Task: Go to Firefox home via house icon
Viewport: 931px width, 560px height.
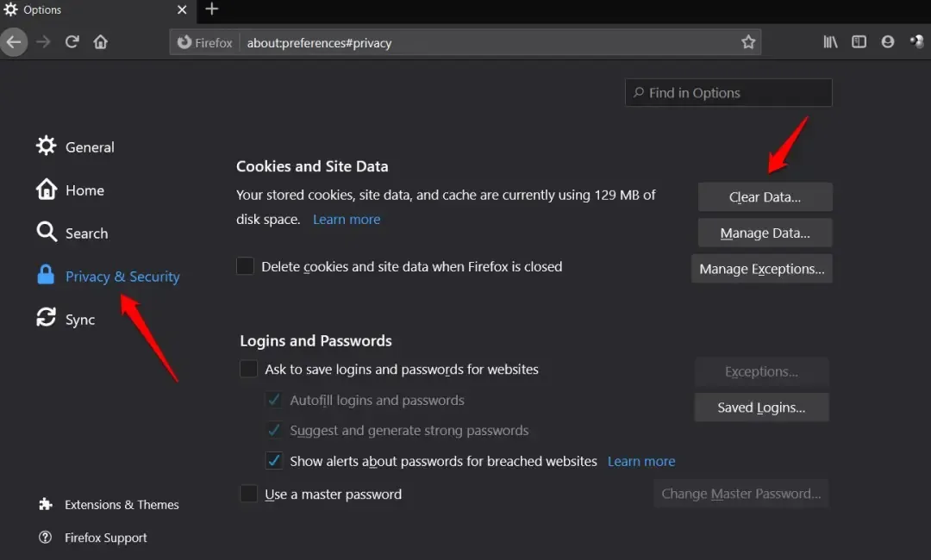Action: (x=101, y=42)
